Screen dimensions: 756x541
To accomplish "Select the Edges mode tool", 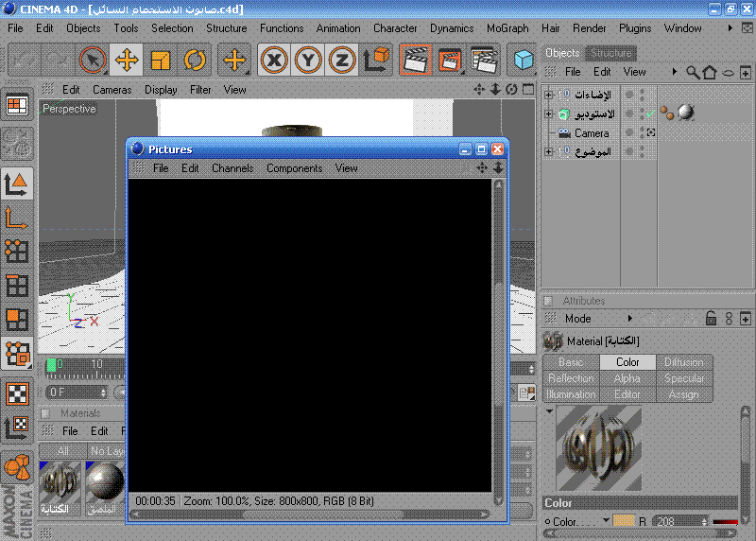I will tap(17, 286).
